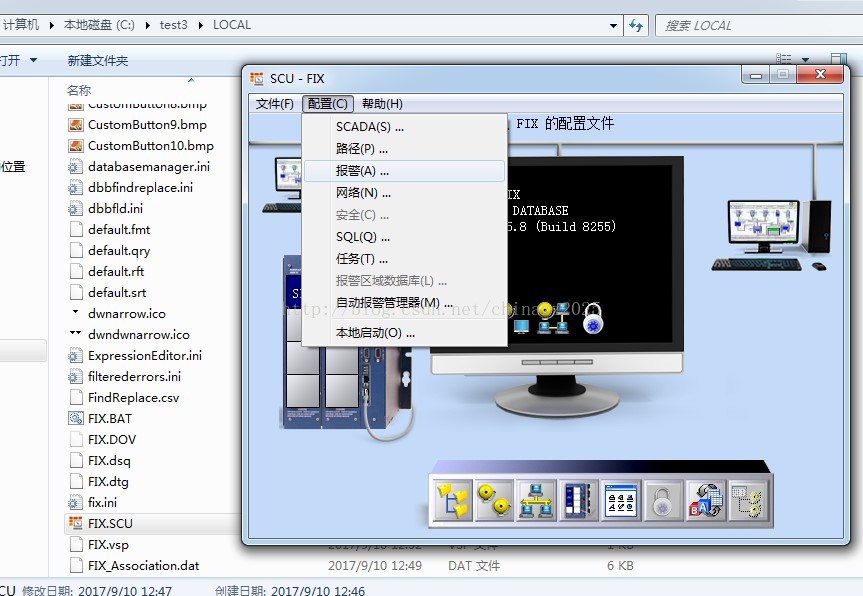Viewport: 863px width, 596px height.
Task: Expand the 打开 button dropdown arrow
Action: 34,59
